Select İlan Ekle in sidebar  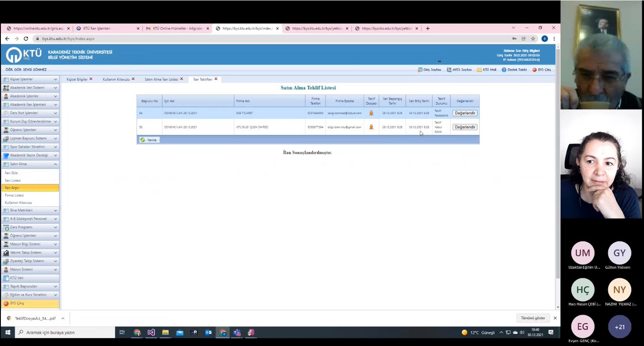[x=11, y=173]
